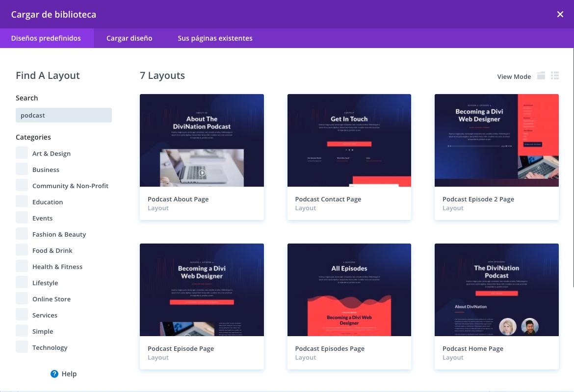
Task: Select the Podcast Contact Page preview
Action: click(x=349, y=140)
